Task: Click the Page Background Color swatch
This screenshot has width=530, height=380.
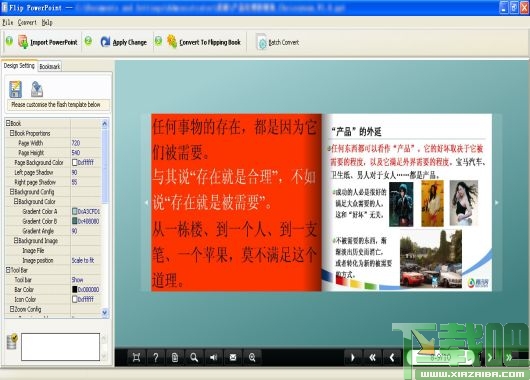Action: pos(75,163)
